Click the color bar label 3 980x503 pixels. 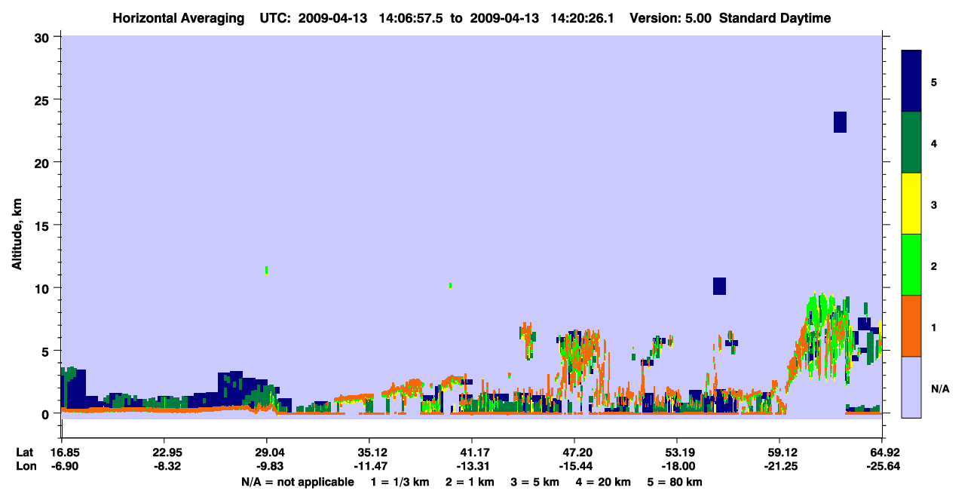tap(934, 204)
